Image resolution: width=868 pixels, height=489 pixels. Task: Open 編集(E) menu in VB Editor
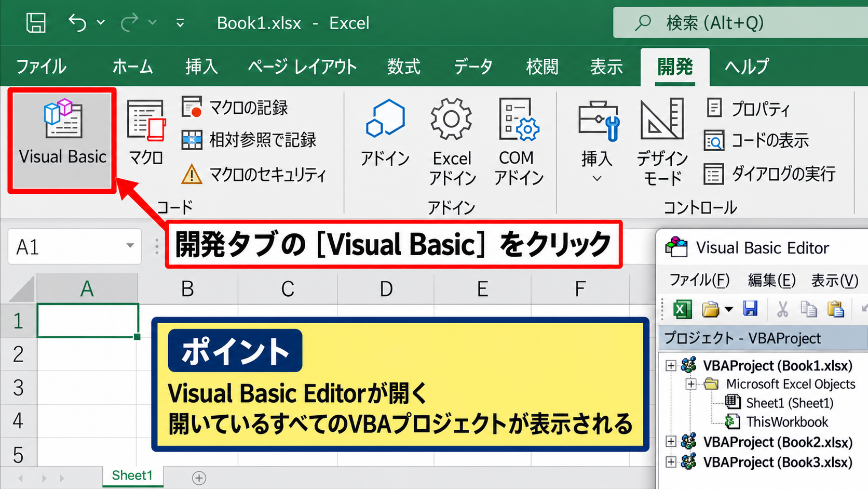[771, 280]
